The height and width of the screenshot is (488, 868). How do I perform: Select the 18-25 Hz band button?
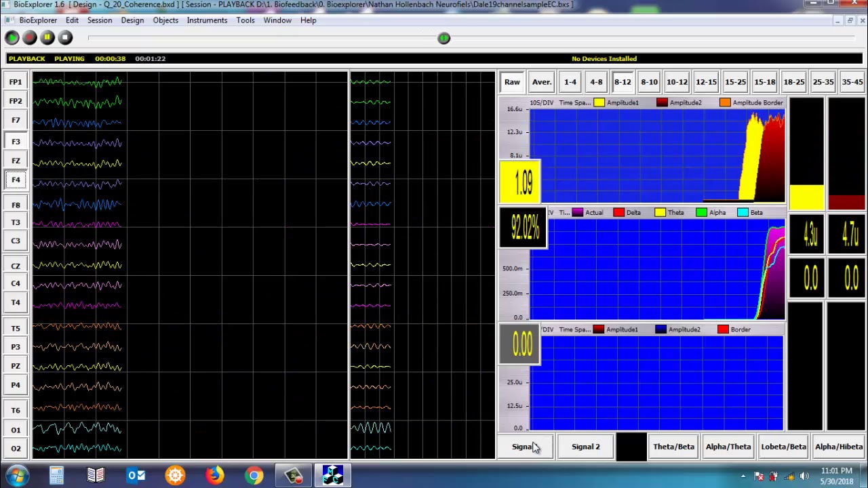[794, 82]
